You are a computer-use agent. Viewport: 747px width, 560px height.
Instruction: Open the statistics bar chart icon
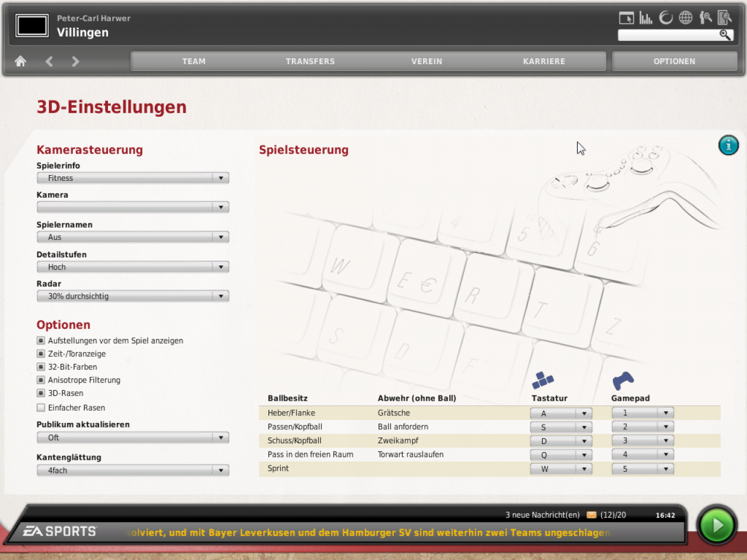point(645,18)
